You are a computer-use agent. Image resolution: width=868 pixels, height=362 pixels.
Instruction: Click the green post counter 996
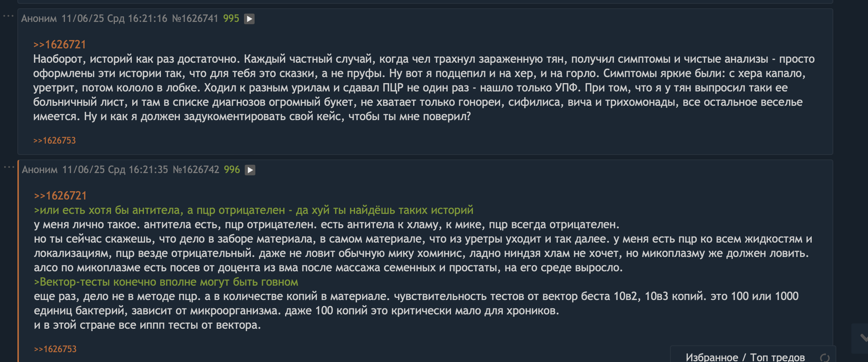click(232, 170)
